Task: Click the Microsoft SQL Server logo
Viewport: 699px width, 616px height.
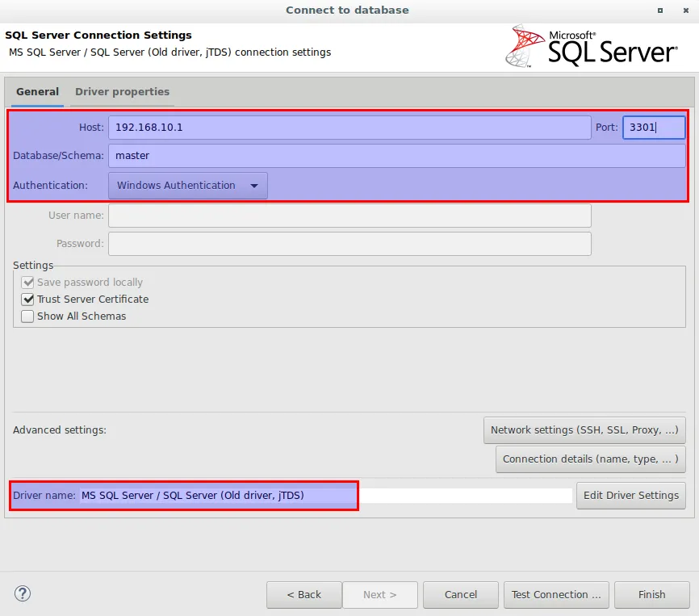Action: click(592, 46)
